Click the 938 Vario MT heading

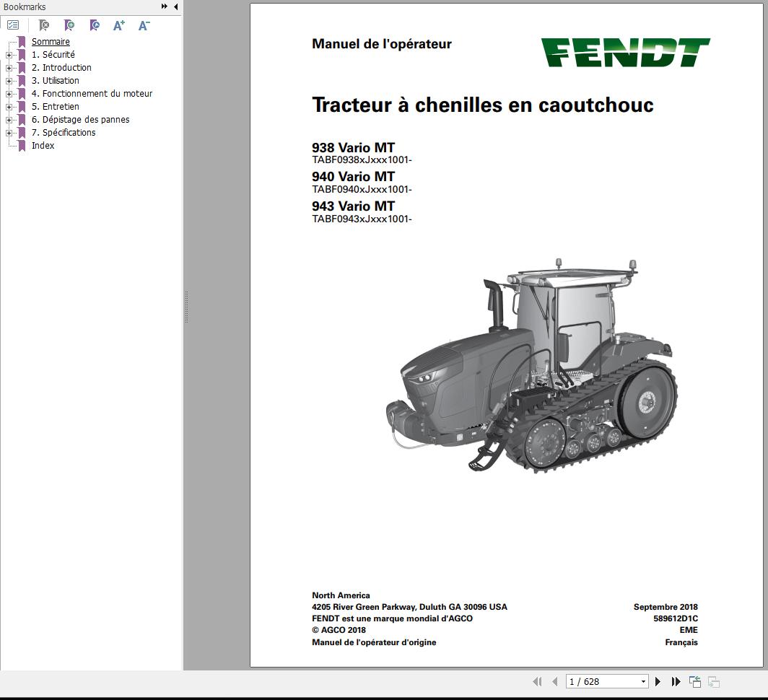click(353, 147)
